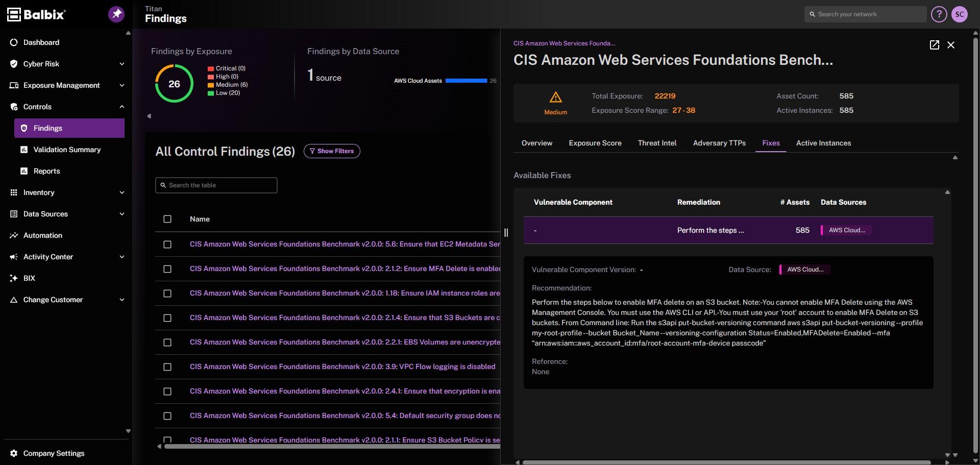Check the 5.4 Default security group finding
This screenshot has width=980, height=465.
(167, 416)
